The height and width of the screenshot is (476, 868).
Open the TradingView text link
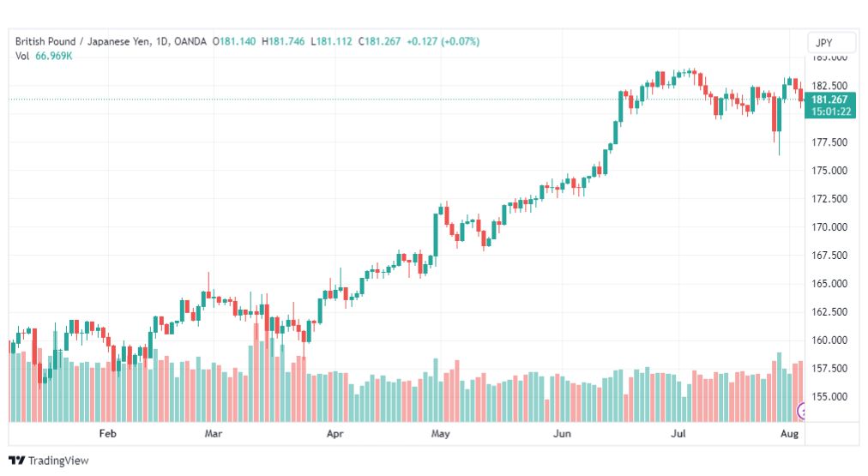(58, 461)
